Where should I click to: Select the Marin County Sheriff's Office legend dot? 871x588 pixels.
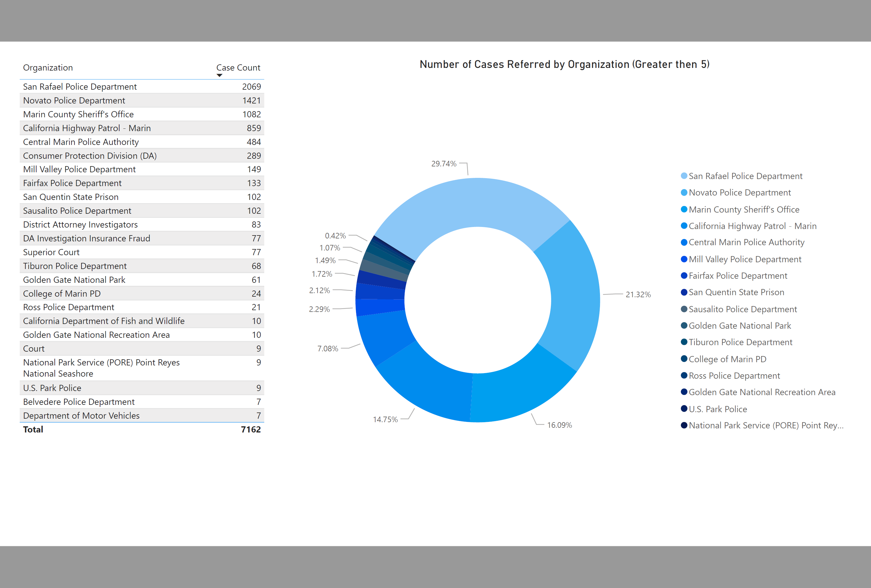pyautogui.click(x=684, y=209)
